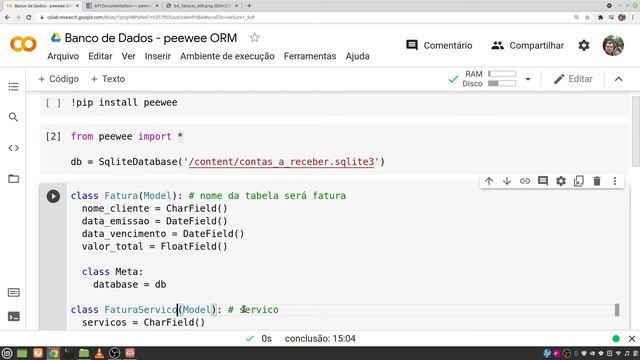The height and width of the screenshot is (360, 640).
Task: Open VLC cone icon in taskbar
Action: (x=99, y=353)
